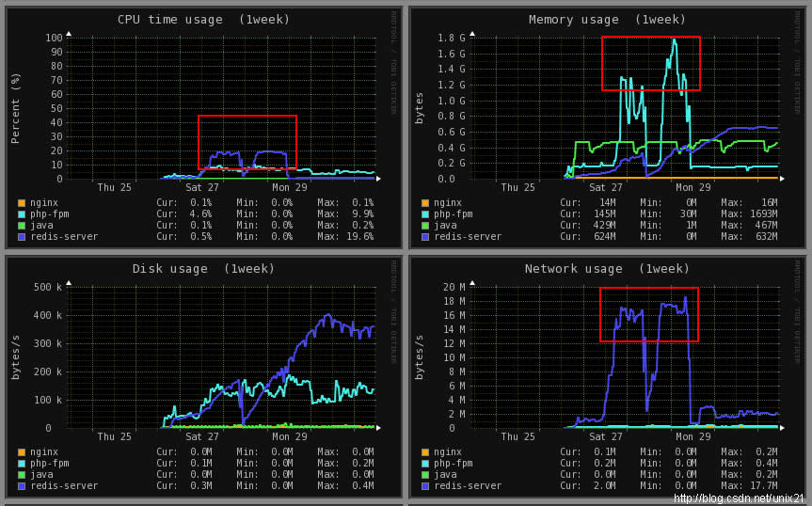Click the nginx orange swatch in Network legend
Screen dimensions: 812x506
(425, 452)
